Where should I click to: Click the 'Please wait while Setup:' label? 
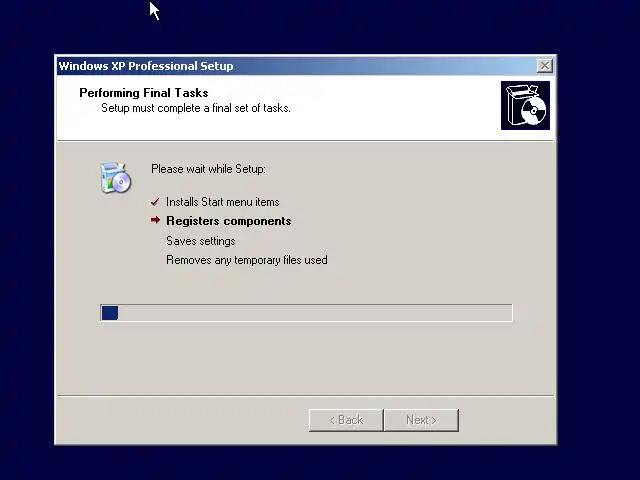[x=208, y=169]
